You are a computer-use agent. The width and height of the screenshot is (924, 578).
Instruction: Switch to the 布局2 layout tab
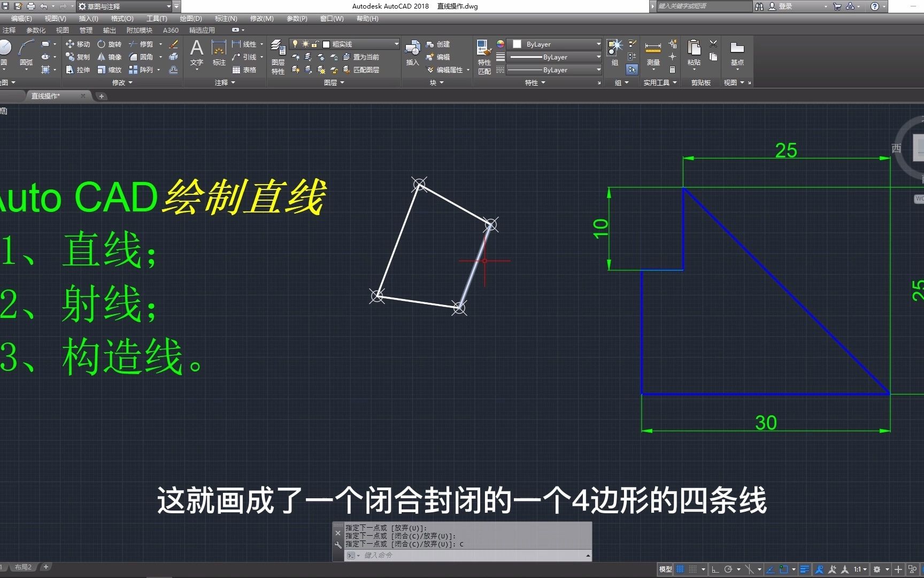(x=23, y=567)
